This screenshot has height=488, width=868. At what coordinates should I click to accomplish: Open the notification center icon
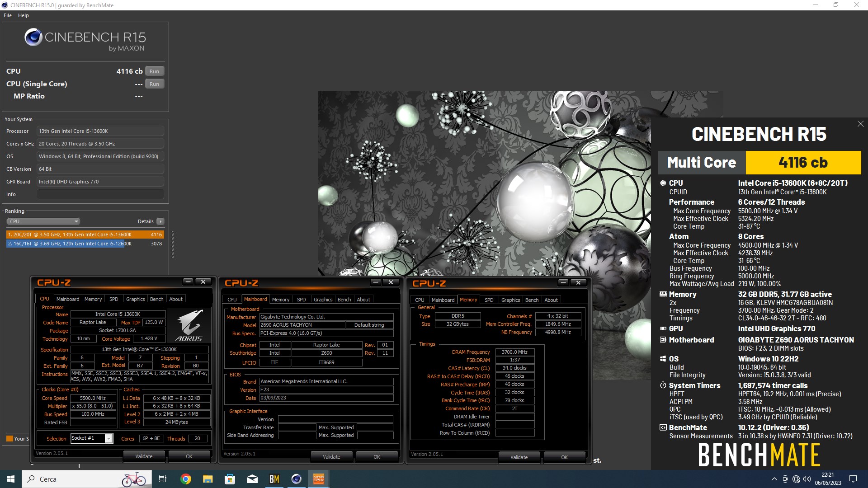pyautogui.click(x=853, y=479)
